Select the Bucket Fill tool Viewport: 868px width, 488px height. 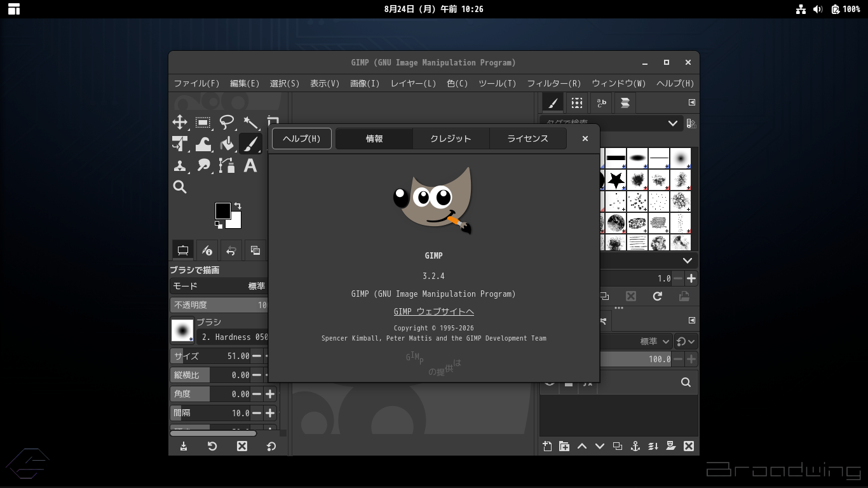[x=227, y=144]
